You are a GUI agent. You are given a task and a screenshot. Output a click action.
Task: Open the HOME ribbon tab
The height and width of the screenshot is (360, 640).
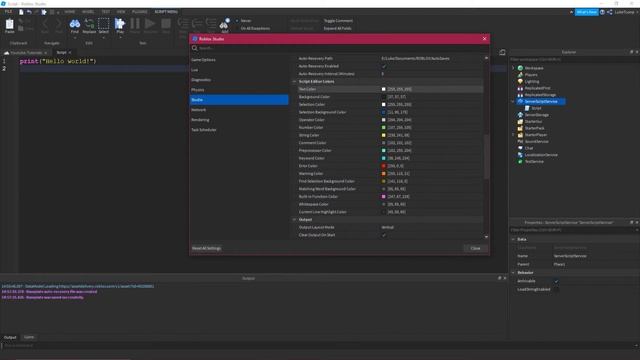click(70, 12)
